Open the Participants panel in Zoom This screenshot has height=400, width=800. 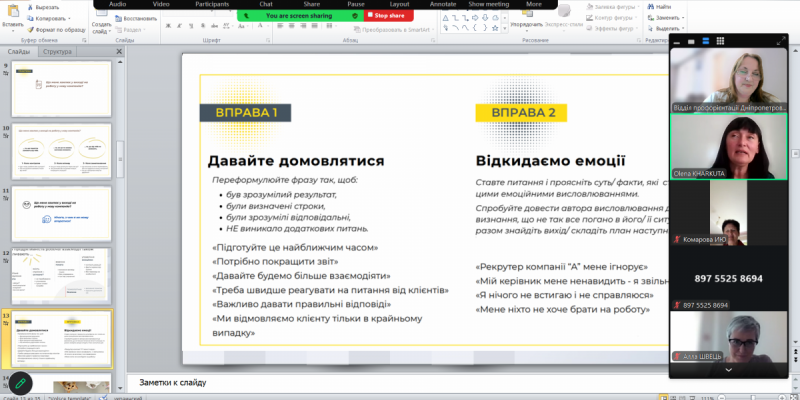pos(212,4)
